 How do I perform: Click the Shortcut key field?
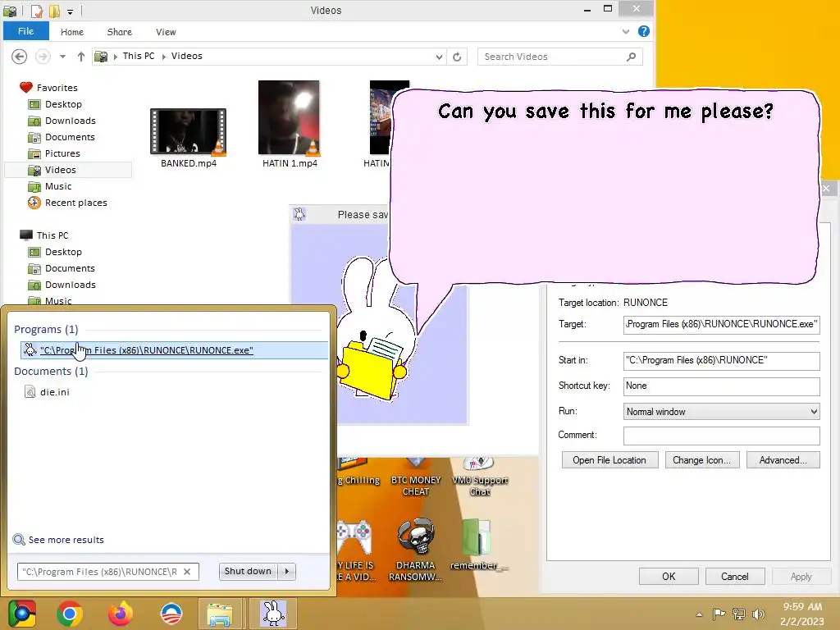pyautogui.click(x=721, y=386)
